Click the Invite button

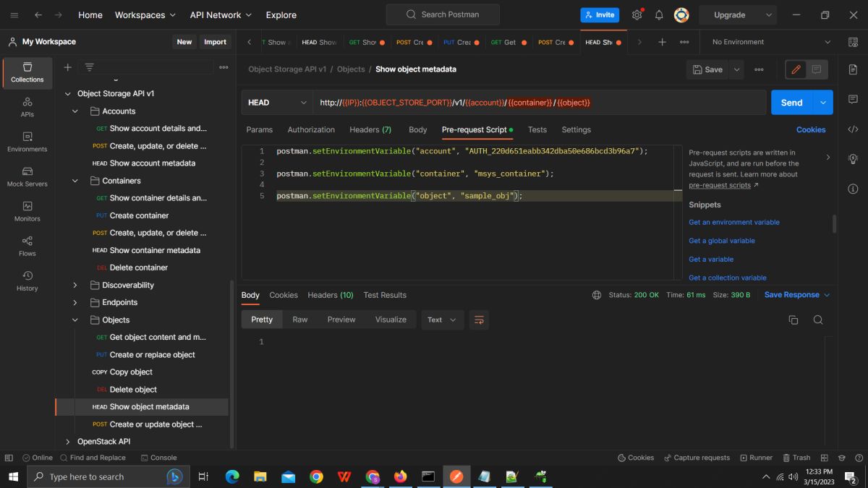[600, 14]
